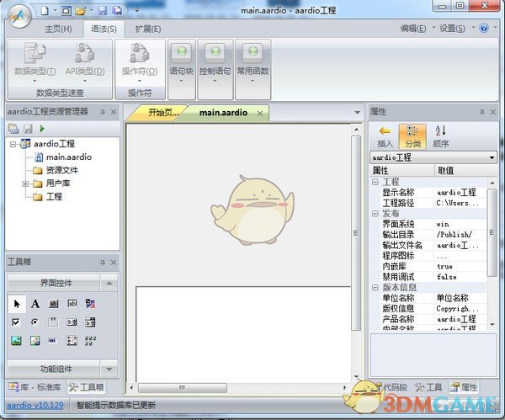This screenshot has width=505, height=420.
Task: Expand the 用户库 folder node
Action: click(x=25, y=183)
